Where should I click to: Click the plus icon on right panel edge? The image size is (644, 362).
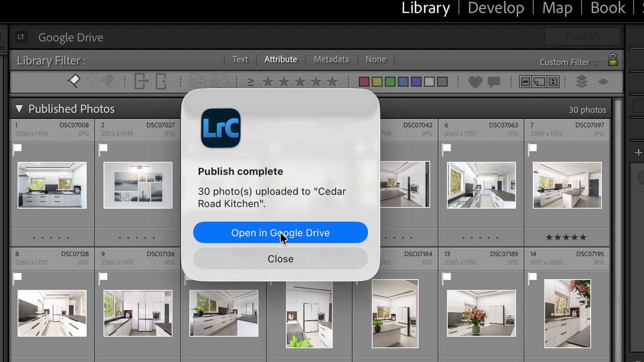click(638, 153)
